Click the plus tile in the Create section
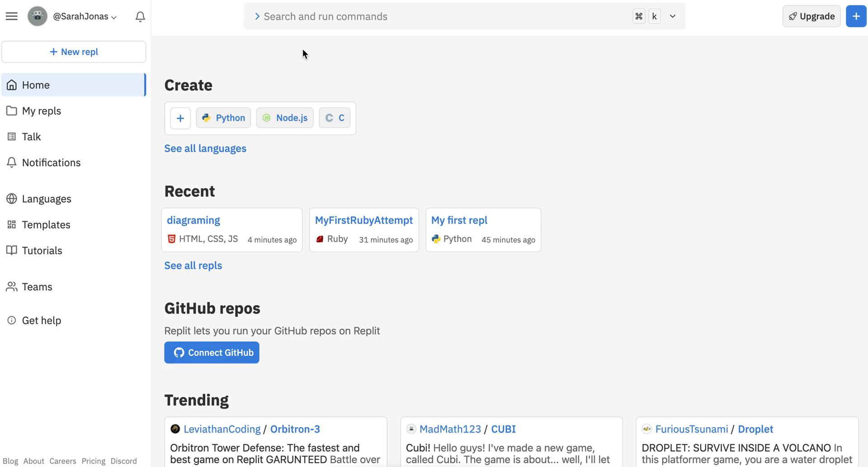 click(180, 118)
